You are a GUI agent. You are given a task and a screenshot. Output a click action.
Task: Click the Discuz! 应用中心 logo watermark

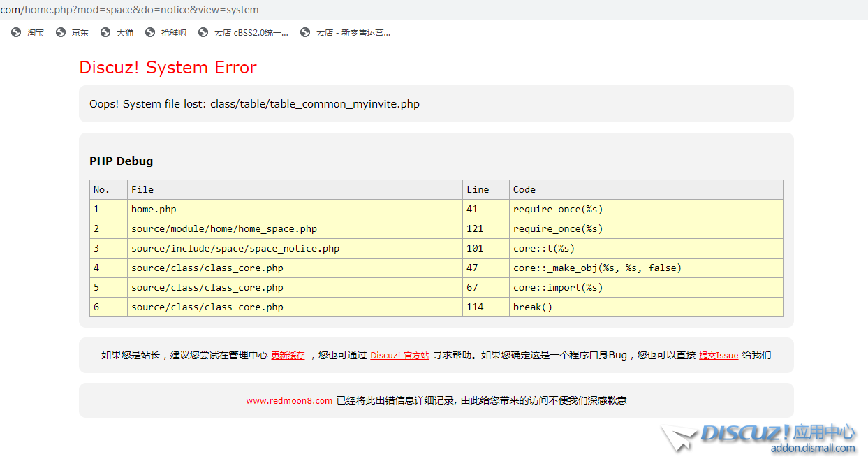click(761, 438)
